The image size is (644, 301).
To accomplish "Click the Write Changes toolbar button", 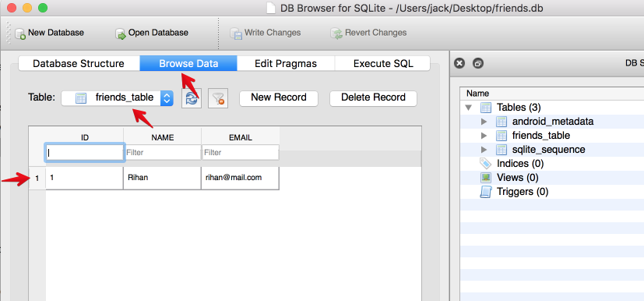I will pos(266,33).
